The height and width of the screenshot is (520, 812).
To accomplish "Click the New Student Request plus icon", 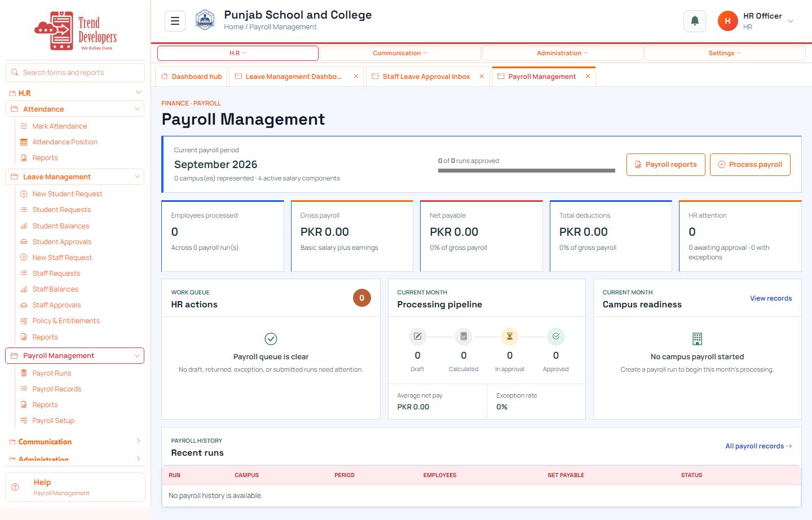I will click(24, 194).
